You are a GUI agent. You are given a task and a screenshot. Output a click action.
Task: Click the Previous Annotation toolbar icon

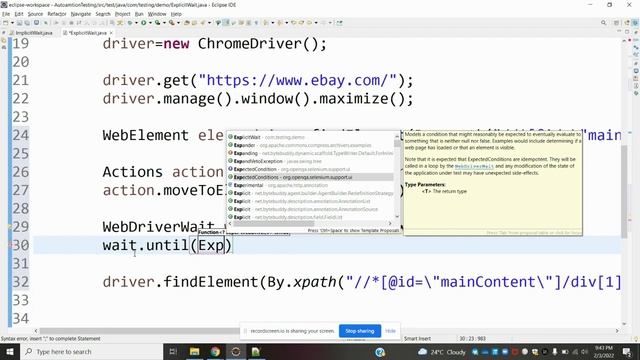click(280, 23)
